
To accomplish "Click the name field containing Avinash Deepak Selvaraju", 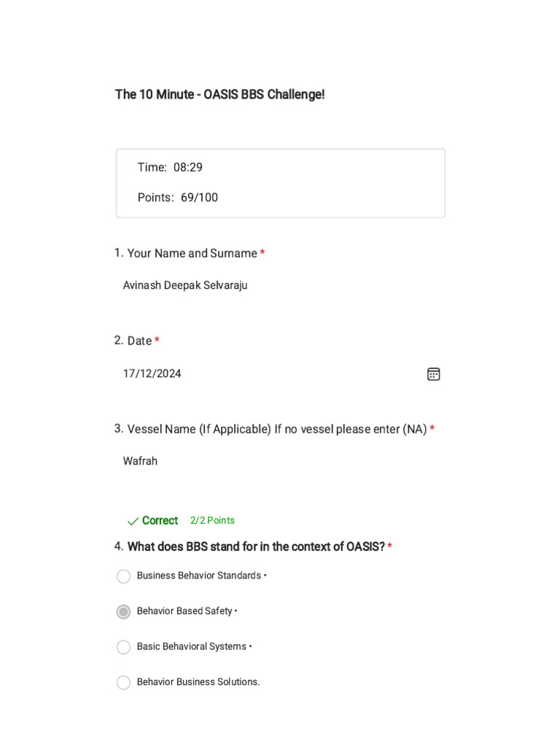I will (185, 285).
